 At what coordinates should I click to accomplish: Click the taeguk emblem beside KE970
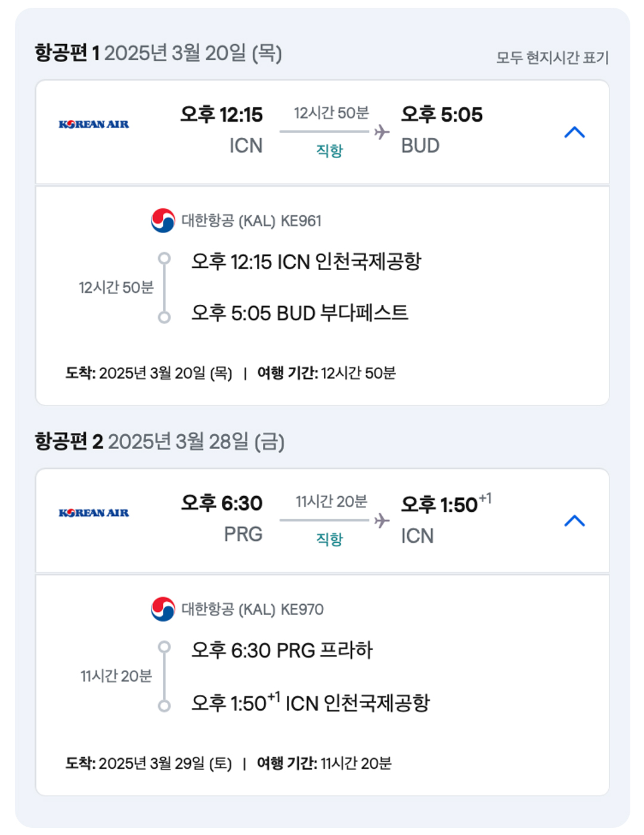pyautogui.click(x=163, y=609)
